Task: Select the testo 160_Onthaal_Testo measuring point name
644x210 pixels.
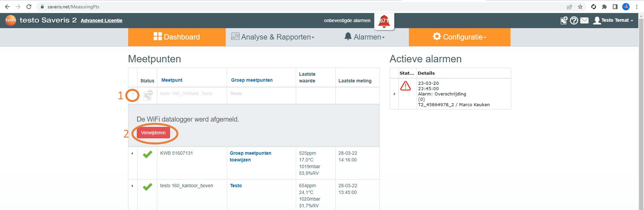Action: click(x=186, y=94)
